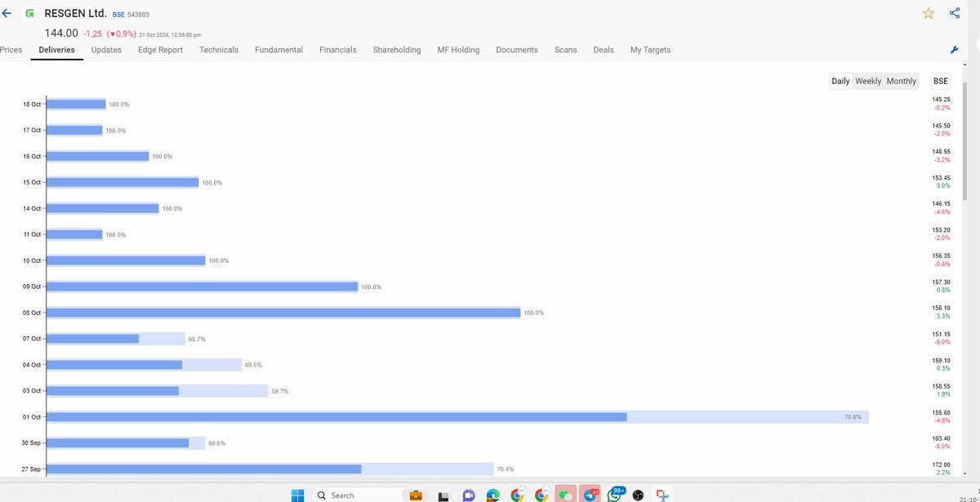980x502 pixels.
Task: Open the Shareholding tab
Action: (x=397, y=50)
